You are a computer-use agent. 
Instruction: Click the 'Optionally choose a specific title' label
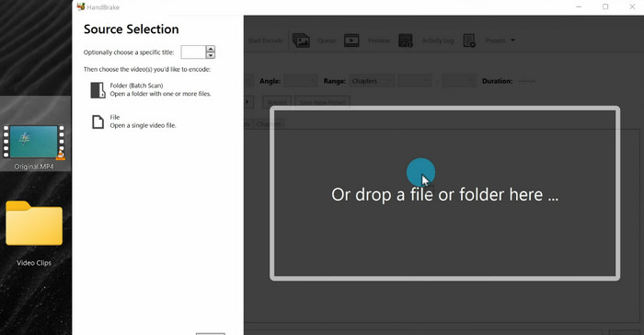tap(129, 52)
